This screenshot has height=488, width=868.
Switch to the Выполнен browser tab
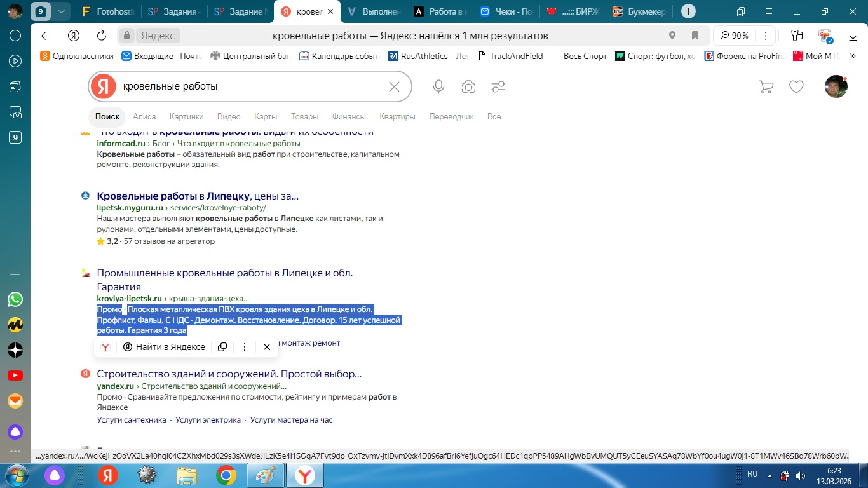pos(373,11)
